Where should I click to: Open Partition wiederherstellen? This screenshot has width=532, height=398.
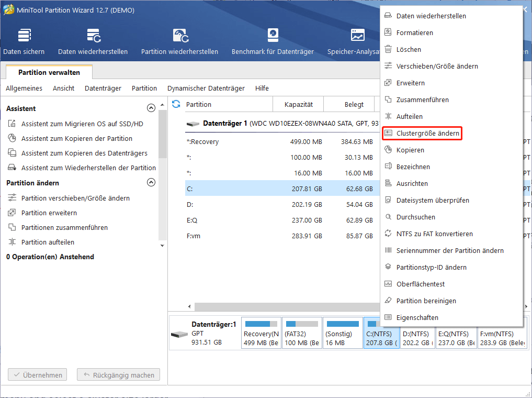pos(180,39)
